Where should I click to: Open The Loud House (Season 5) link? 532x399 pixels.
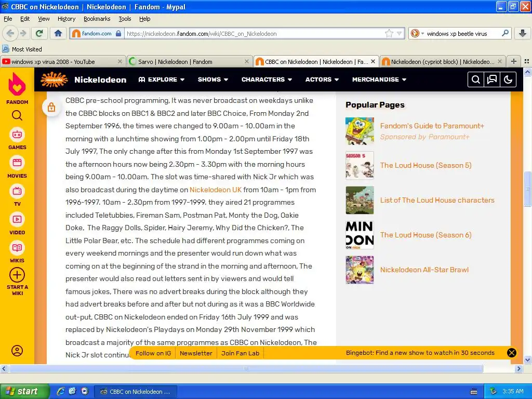coord(425,165)
